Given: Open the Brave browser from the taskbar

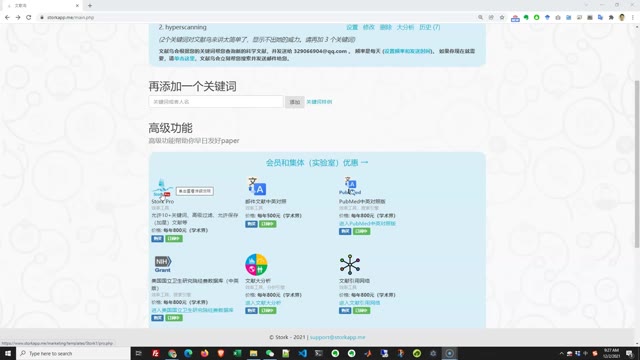Looking at the screenshot, I should tap(221, 353).
